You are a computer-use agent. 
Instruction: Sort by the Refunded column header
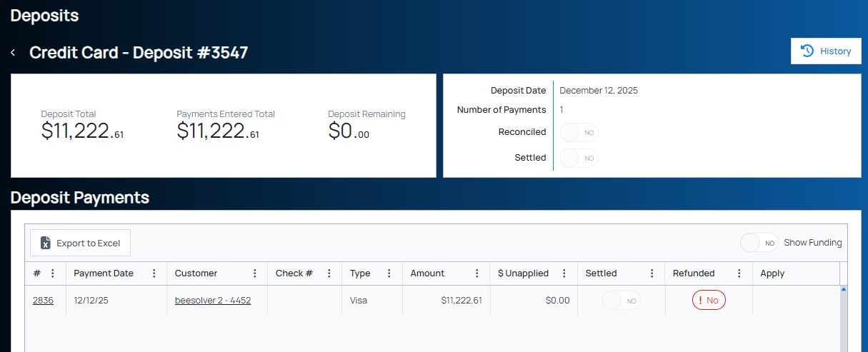pyautogui.click(x=694, y=273)
